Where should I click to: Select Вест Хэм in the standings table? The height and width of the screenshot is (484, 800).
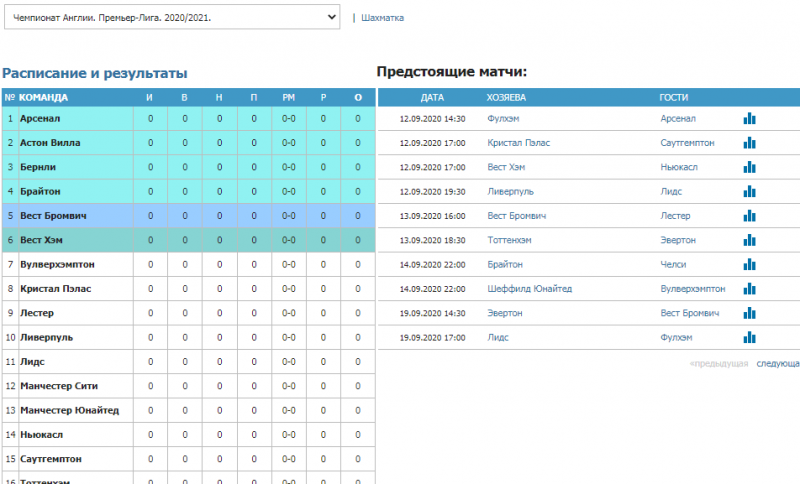(41, 240)
